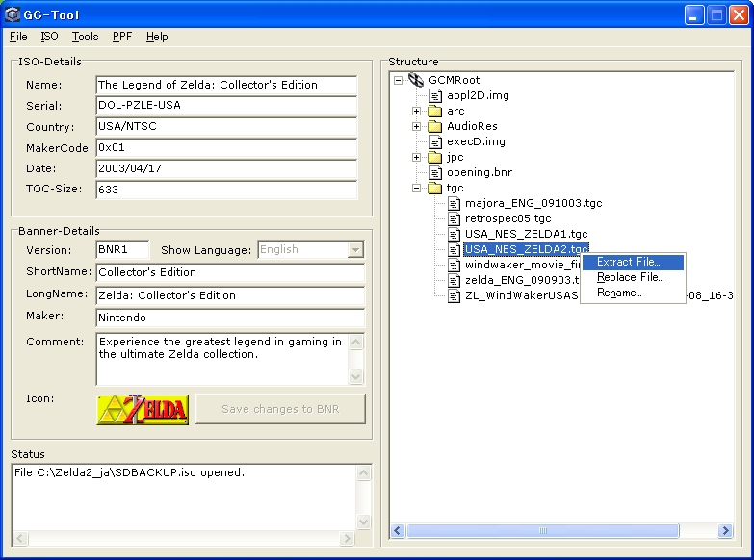Click the Date field 2003/04/17

pyautogui.click(x=226, y=168)
